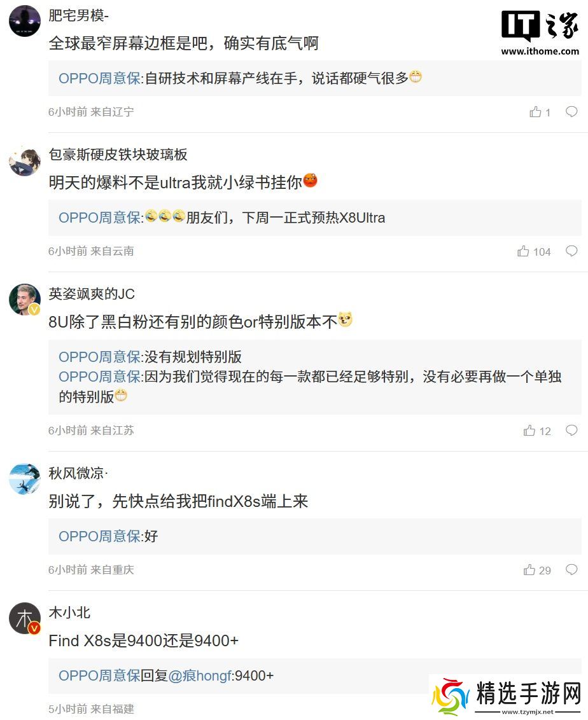The height and width of the screenshot is (720, 588).
Task: Click reply bubble icon on 肥宅男模-'s comment
Action: 571,112
